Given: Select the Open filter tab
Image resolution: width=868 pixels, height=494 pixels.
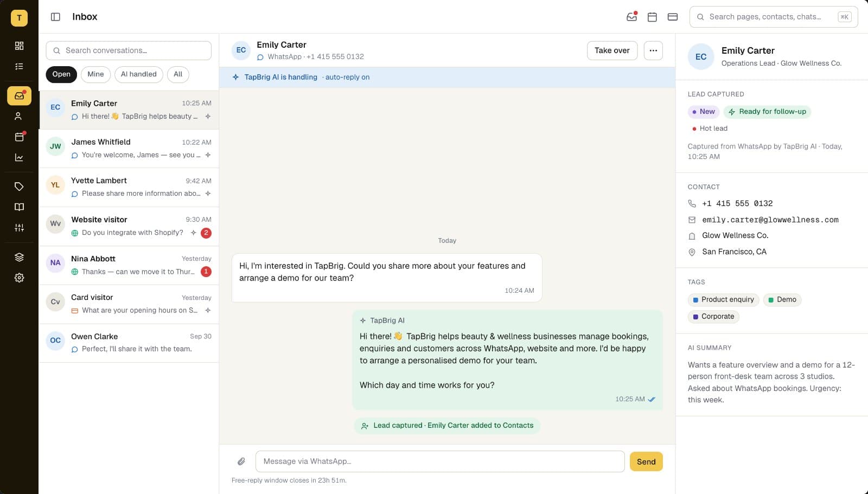Looking at the screenshot, I should click(61, 74).
